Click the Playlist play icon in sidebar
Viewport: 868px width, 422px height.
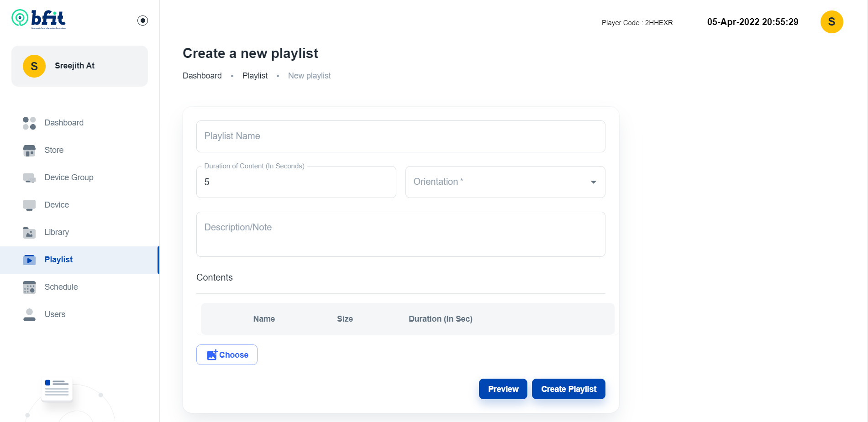29,260
